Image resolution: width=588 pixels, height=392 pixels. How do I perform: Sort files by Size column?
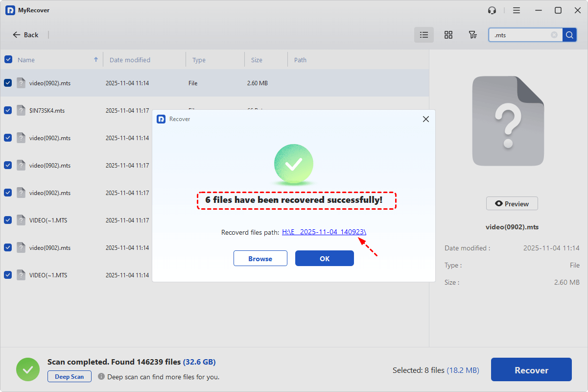pyautogui.click(x=257, y=60)
